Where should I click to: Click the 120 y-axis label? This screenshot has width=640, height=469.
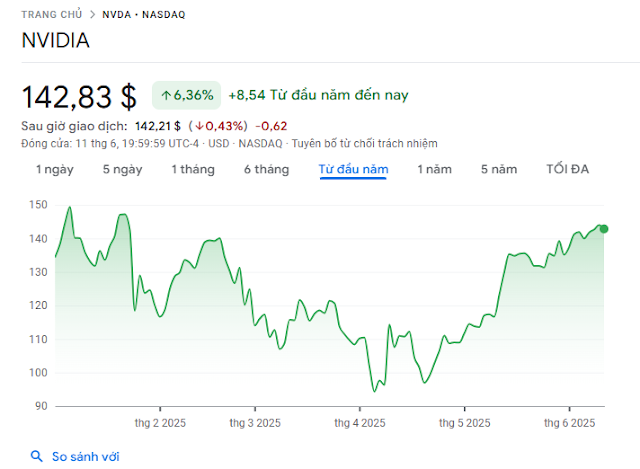point(38,305)
